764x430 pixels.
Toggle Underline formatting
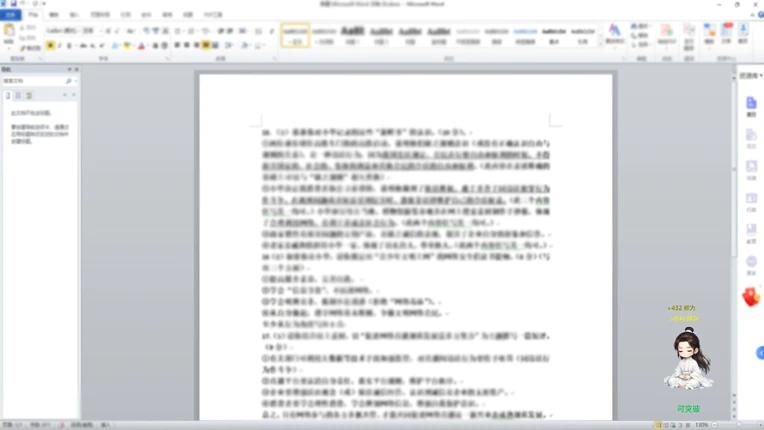[69, 45]
